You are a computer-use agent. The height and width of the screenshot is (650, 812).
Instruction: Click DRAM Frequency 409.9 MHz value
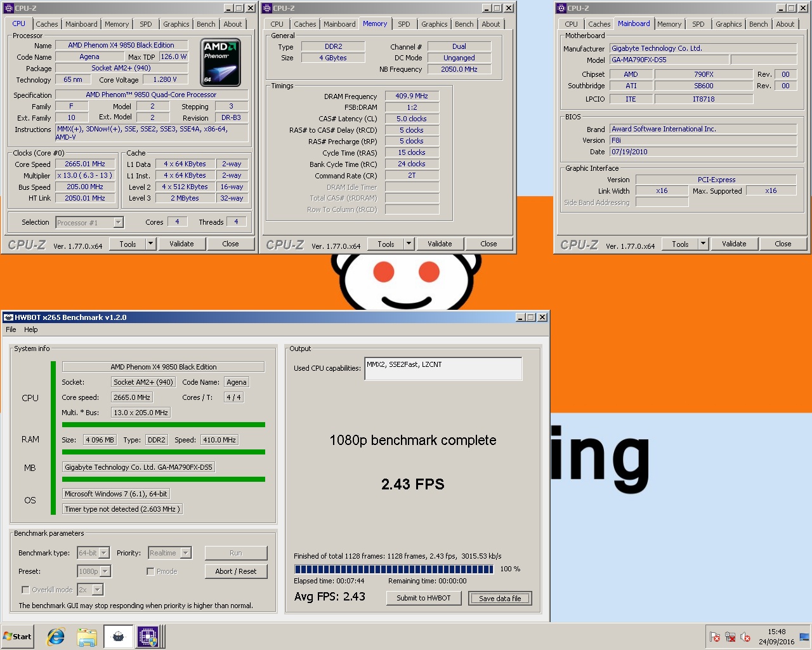point(412,96)
